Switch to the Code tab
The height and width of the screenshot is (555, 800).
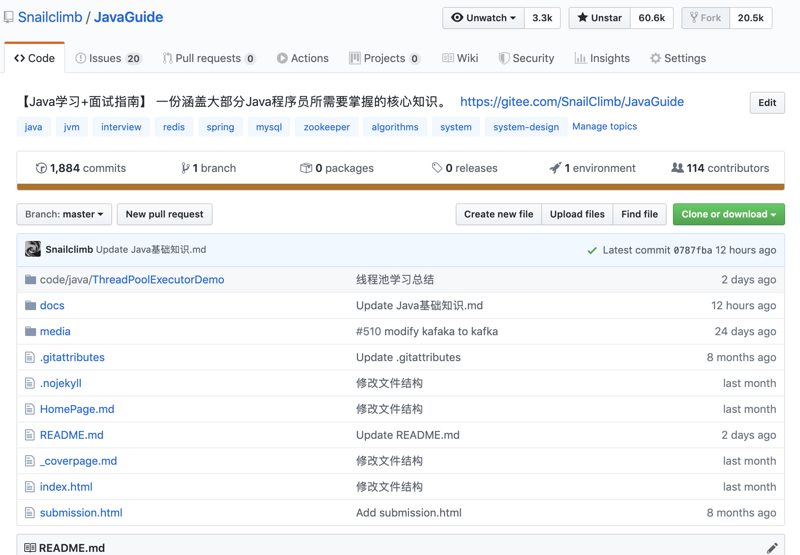(35, 58)
